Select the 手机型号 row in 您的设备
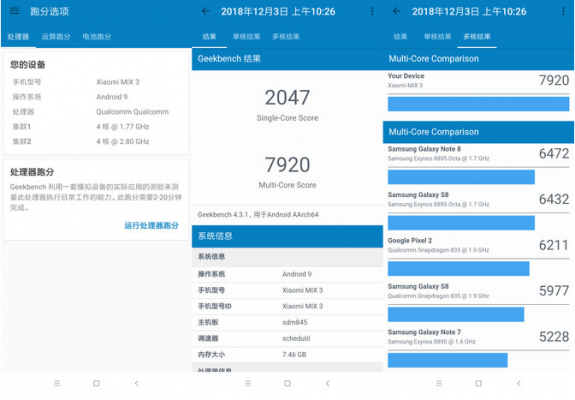The width and height of the screenshot is (575, 400). click(96, 82)
